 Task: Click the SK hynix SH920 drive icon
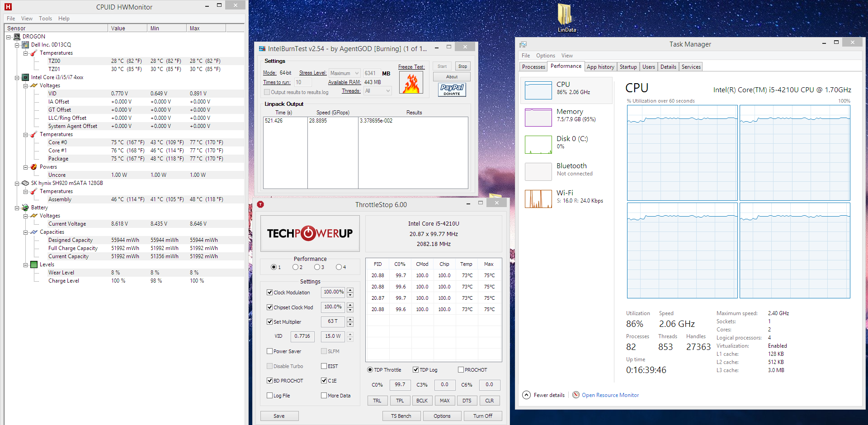(25, 183)
